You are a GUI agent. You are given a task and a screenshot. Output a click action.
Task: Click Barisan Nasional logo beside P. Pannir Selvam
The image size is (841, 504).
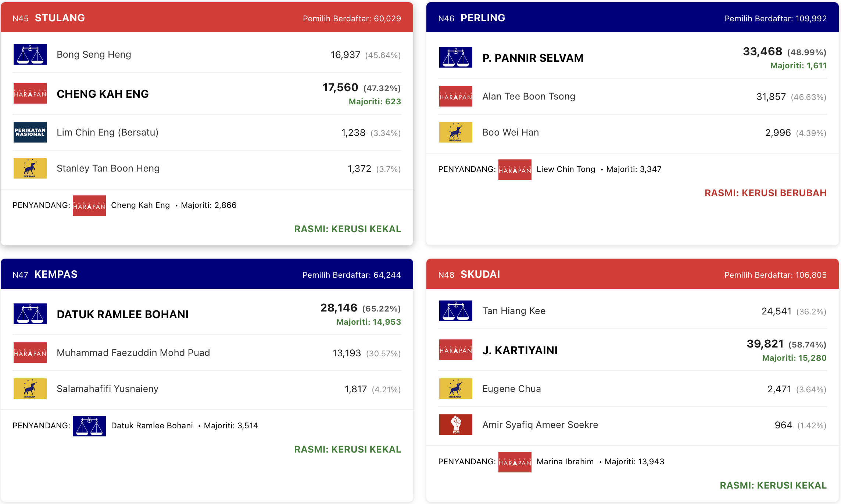click(x=456, y=57)
